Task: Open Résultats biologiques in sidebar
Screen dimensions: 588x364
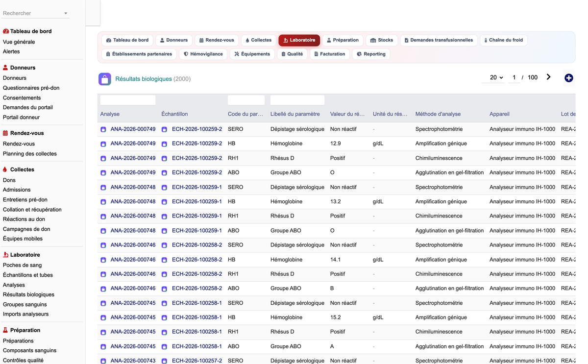Action: 28,295
